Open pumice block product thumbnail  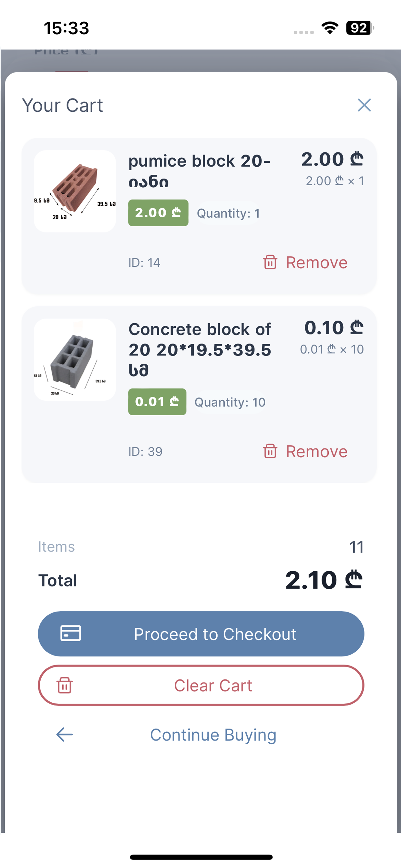point(75,191)
